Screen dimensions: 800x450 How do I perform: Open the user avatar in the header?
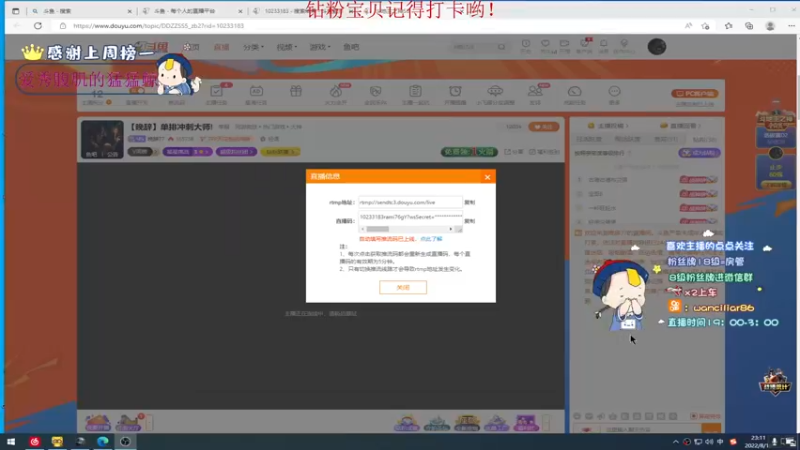tap(657, 46)
